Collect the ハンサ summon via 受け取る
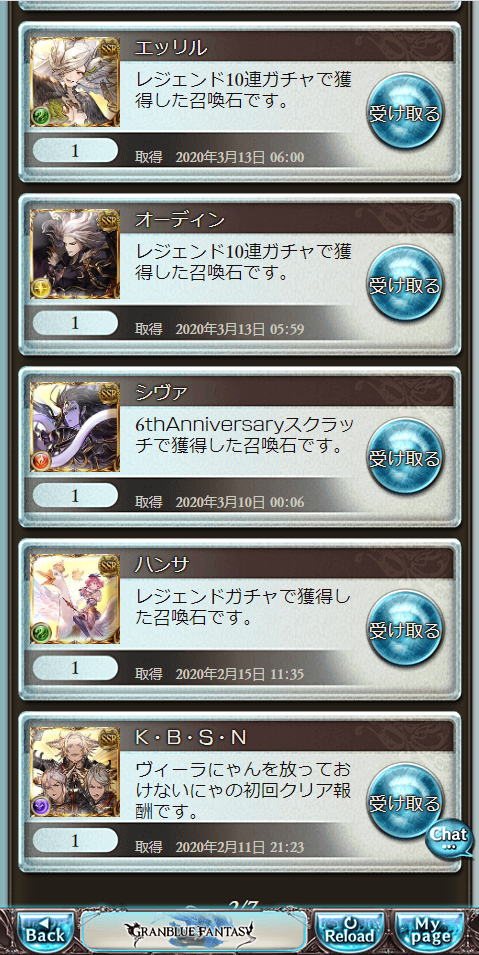This screenshot has width=479, height=955. (405, 629)
